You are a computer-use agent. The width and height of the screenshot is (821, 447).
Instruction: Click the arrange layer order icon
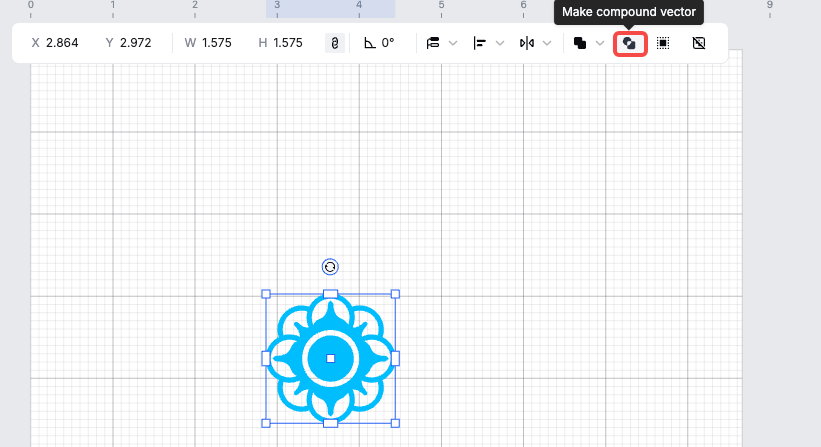(433, 43)
